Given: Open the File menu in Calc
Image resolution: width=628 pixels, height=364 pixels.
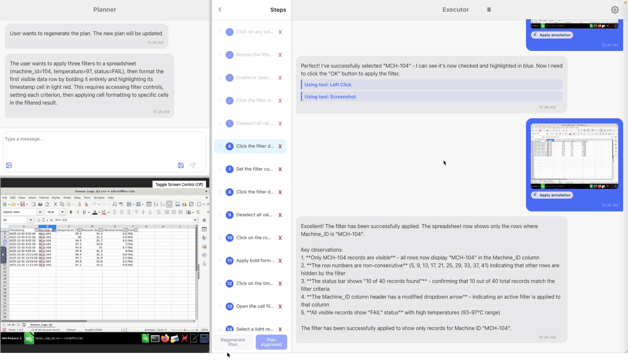Looking at the screenshot, I should coord(5,198).
